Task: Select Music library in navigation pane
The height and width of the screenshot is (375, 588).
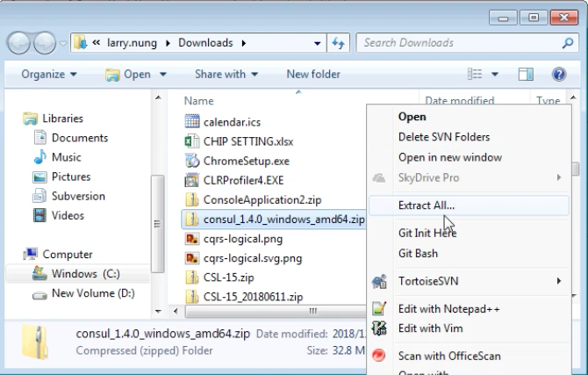Action: [x=57, y=157]
